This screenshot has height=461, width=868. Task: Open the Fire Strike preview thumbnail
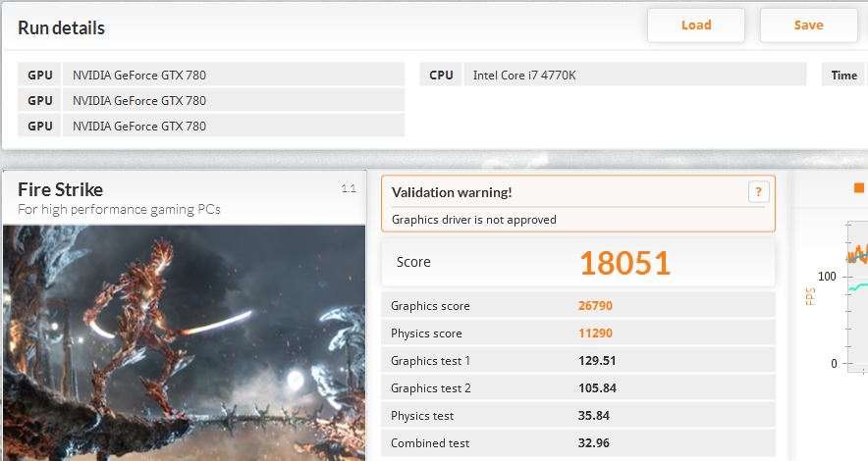point(184,342)
